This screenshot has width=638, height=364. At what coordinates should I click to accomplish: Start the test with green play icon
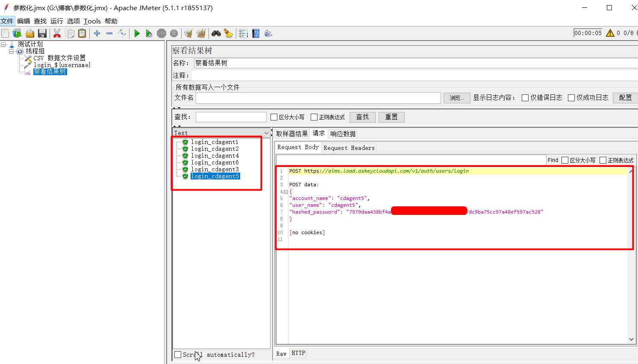[x=137, y=33]
